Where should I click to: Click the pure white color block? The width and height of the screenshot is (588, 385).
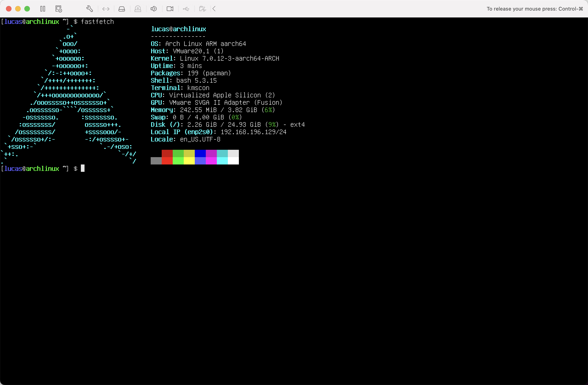click(x=233, y=161)
